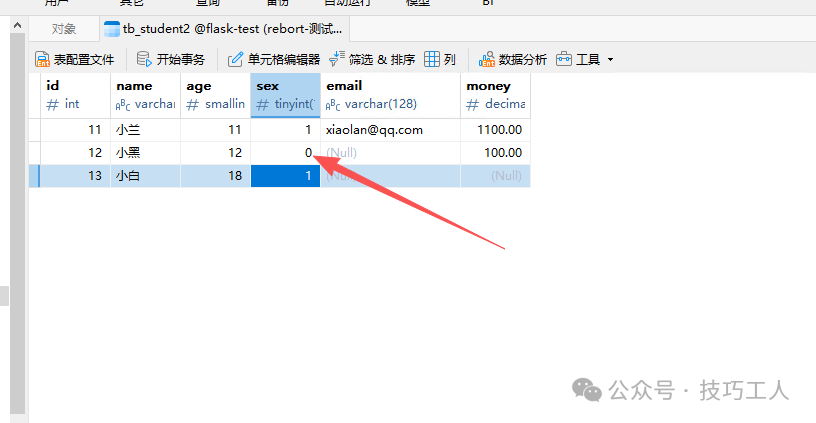Screen dimensions: 816x423
Task: Switch to the 对象 tab
Action: coord(64,29)
